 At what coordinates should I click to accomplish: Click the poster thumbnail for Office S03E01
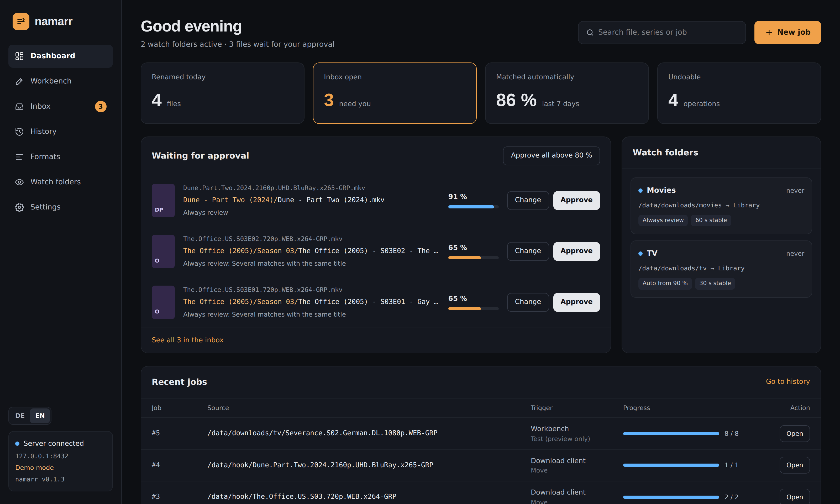[x=163, y=302]
